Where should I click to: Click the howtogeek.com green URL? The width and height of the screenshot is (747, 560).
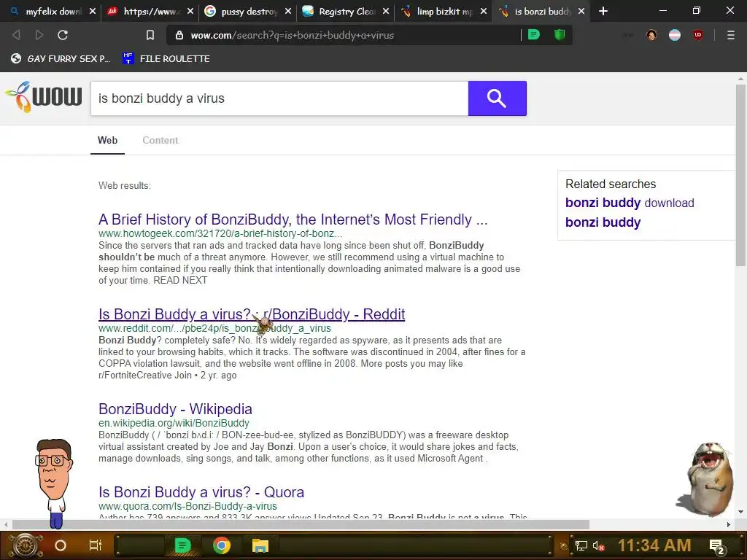[x=220, y=233]
